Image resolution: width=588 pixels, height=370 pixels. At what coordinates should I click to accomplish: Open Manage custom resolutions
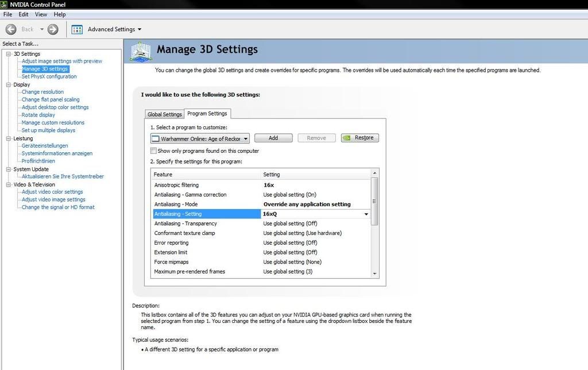click(53, 123)
